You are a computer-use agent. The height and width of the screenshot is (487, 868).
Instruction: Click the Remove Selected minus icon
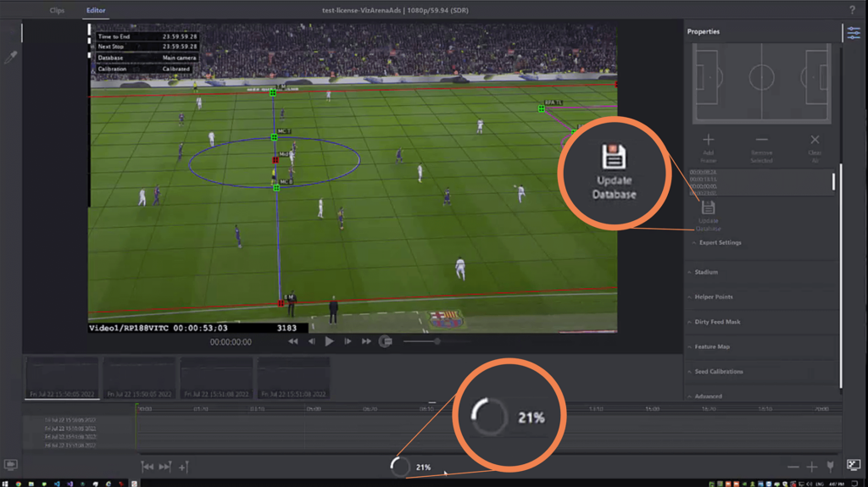click(x=761, y=140)
